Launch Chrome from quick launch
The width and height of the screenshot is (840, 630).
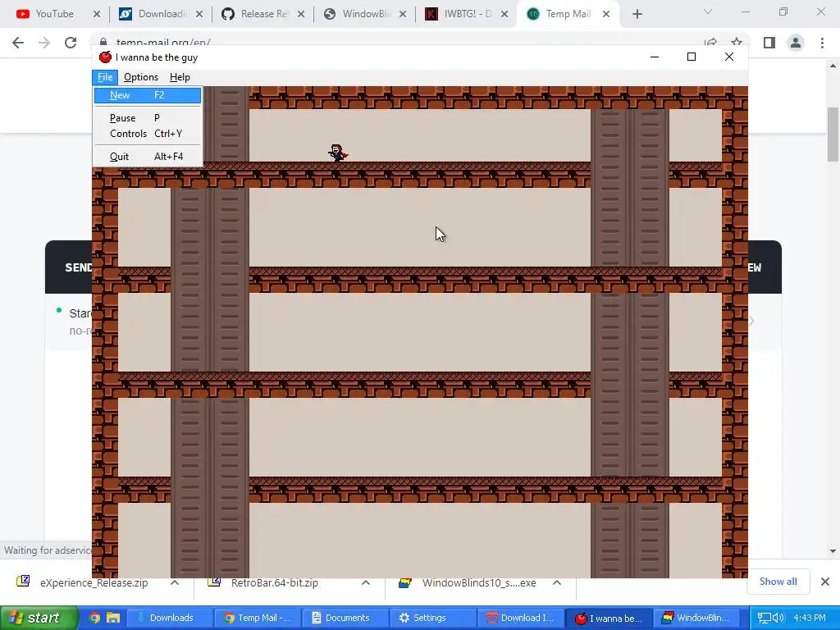[x=94, y=618]
